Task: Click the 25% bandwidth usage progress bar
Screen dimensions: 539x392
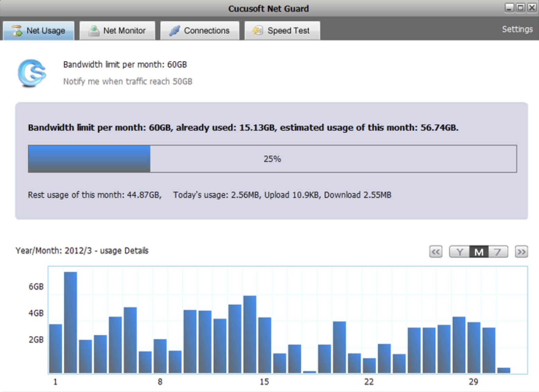Action: (272, 159)
